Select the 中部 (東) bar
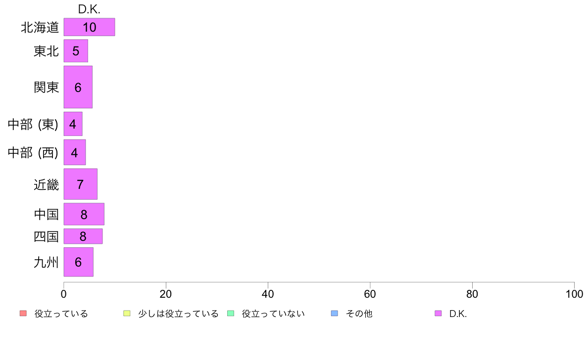The image size is (588, 364). pos(73,124)
